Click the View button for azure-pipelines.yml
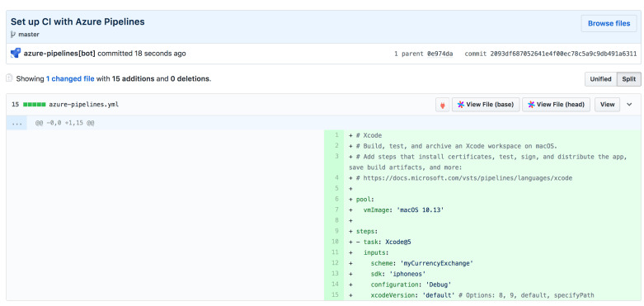The width and height of the screenshot is (644, 306). pos(607,105)
